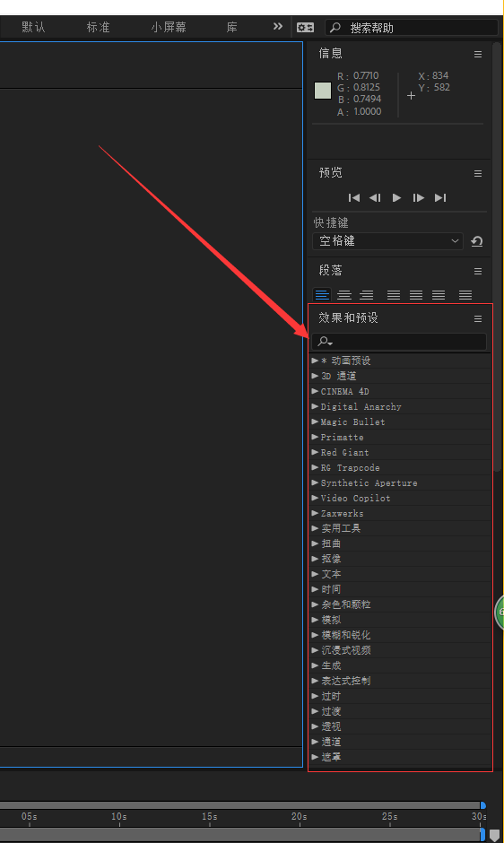504x843 pixels.
Task: Open the 效果和预设 panel menu
Action: tap(478, 319)
